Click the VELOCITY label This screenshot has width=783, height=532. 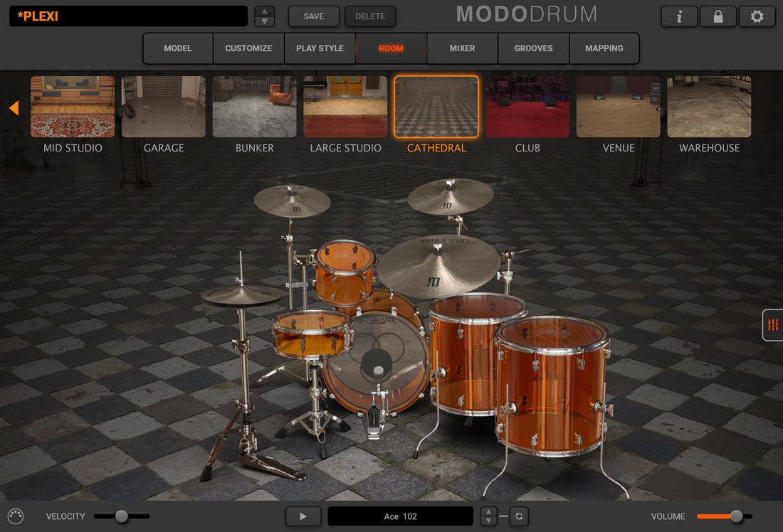(65, 516)
